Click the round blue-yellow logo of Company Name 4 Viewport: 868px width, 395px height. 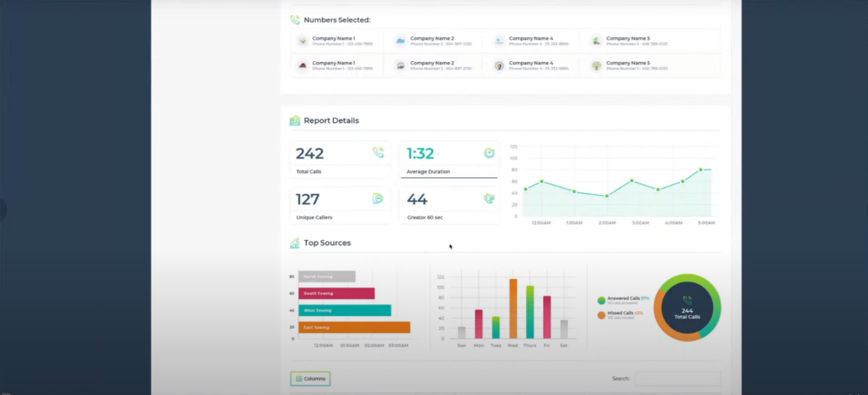pyautogui.click(x=499, y=66)
